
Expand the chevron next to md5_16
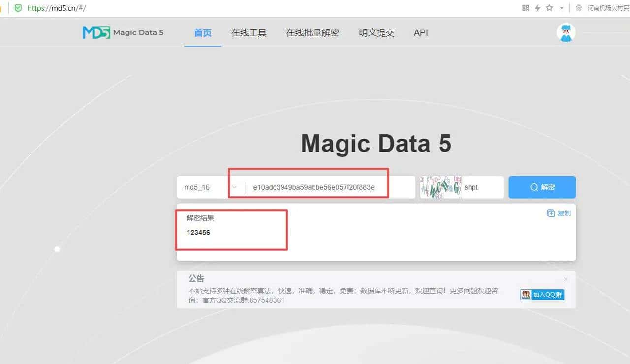coord(235,187)
